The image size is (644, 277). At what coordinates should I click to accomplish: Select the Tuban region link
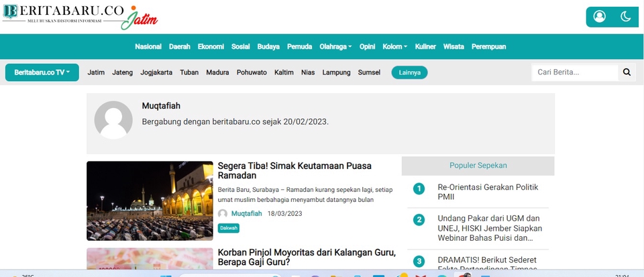point(189,72)
